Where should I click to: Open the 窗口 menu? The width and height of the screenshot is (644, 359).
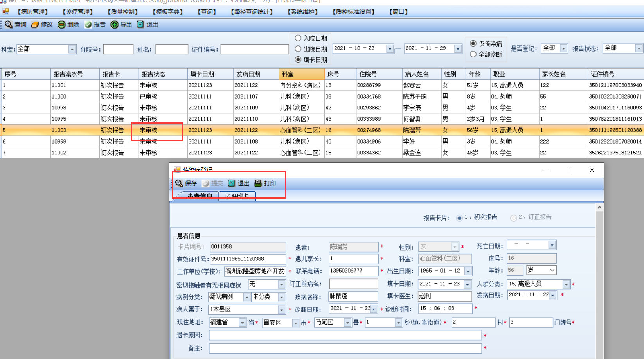click(399, 12)
